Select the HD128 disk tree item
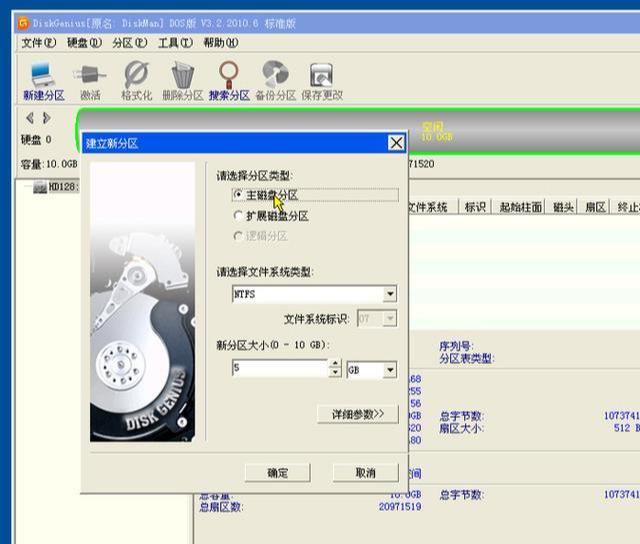This screenshot has width=640, height=544. pos(56,187)
